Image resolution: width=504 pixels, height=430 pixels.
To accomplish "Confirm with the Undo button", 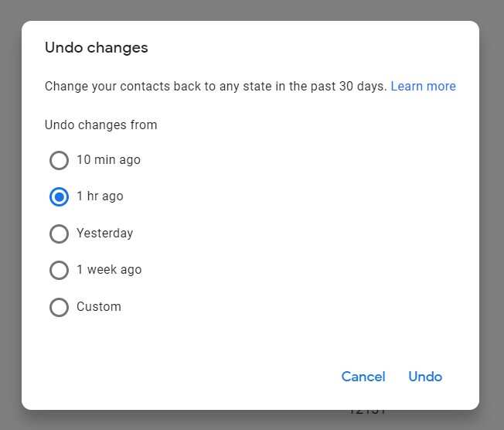I will 425,377.
